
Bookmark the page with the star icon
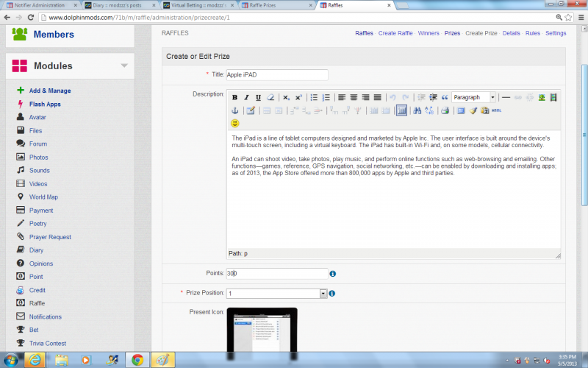pyautogui.click(x=568, y=17)
